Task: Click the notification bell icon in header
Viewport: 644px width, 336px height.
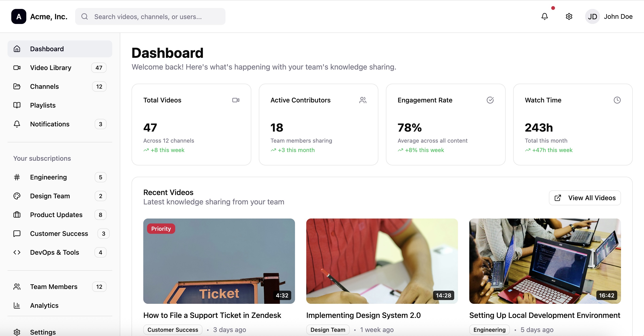Action: tap(544, 16)
